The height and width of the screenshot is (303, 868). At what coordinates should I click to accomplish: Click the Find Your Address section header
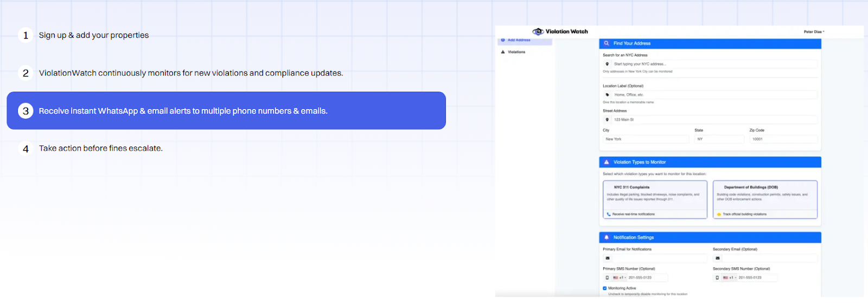click(x=710, y=43)
